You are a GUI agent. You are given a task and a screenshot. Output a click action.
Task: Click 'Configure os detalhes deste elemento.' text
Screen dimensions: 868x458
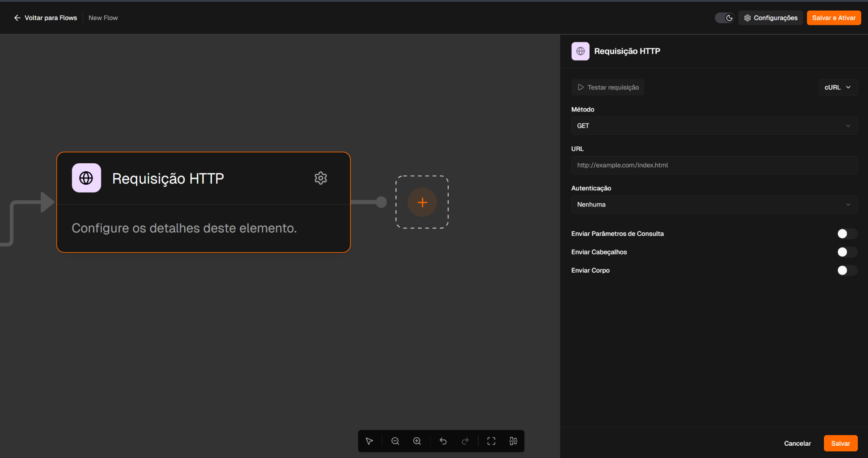(x=184, y=228)
